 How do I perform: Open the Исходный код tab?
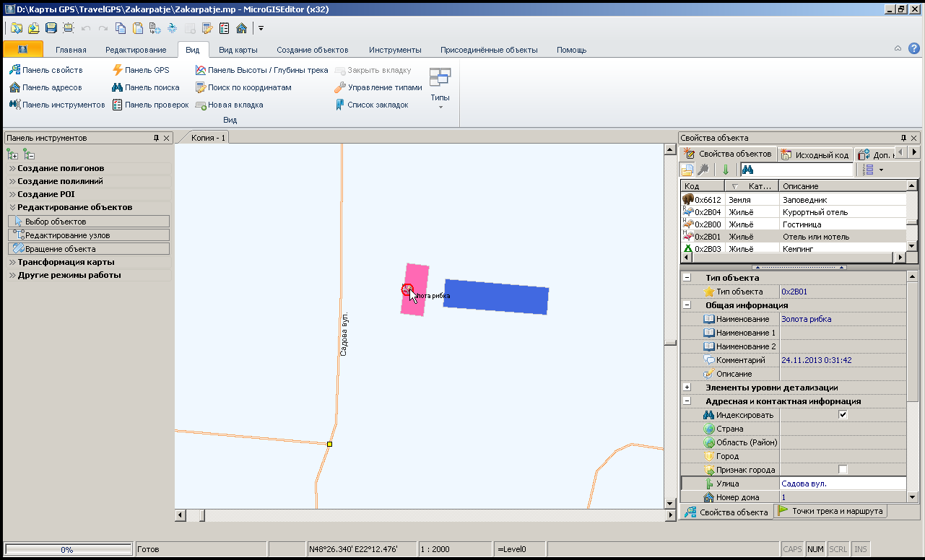pos(816,154)
